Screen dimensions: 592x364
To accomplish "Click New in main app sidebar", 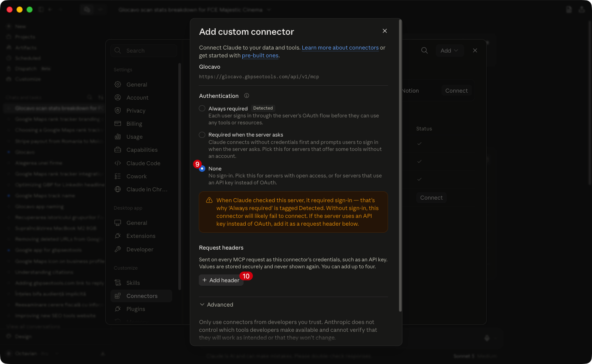I will (20, 27).
